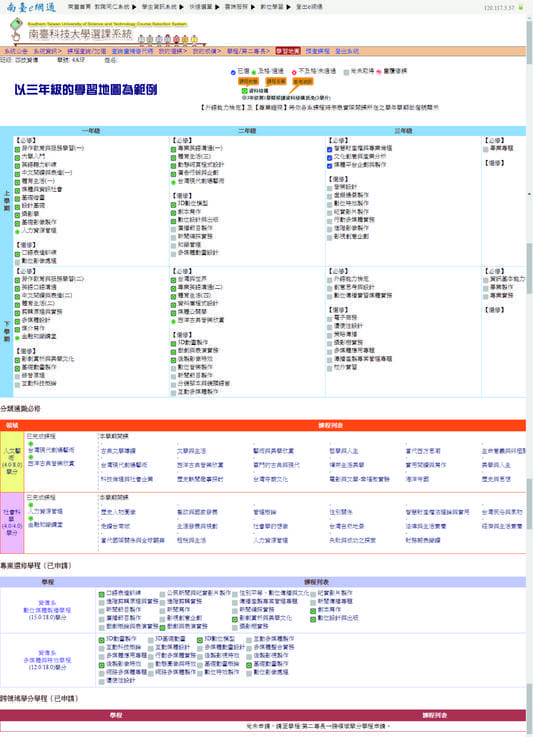Image resolution: width=533 pixels, height=737 pixels.
Task: Open the 學程/第二專長> submenu
Action: pos(249,51)
